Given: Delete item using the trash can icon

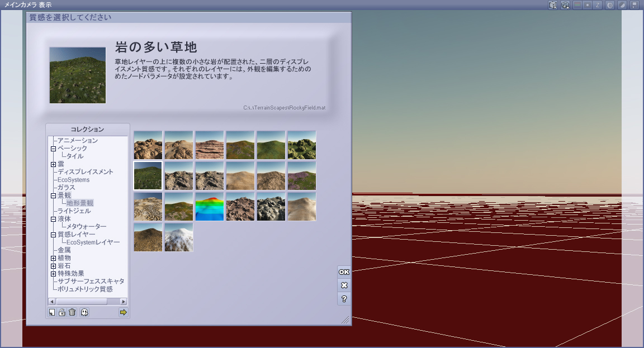Looking at the screenshot, I should [x=72, y=312].
